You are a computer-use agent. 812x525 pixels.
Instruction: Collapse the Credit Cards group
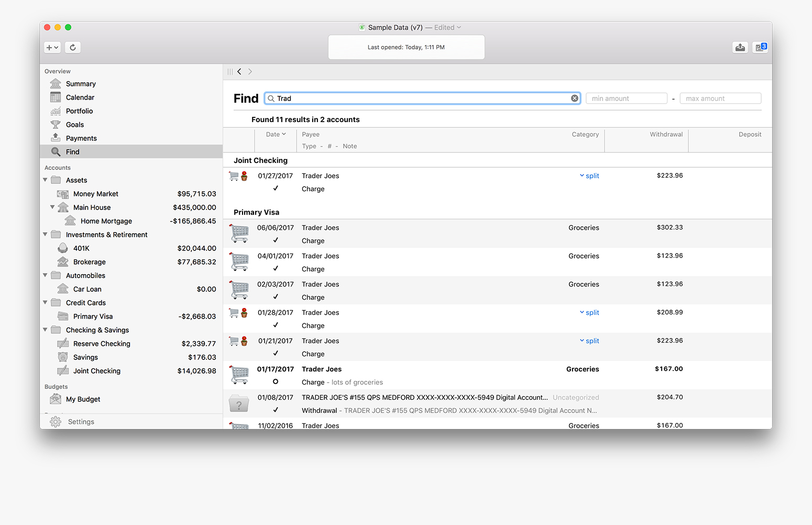pyautogui.click(x=45, y=302)
